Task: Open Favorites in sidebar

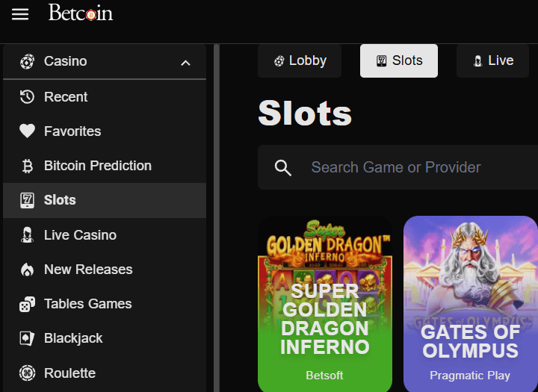Action: [105, 131]
